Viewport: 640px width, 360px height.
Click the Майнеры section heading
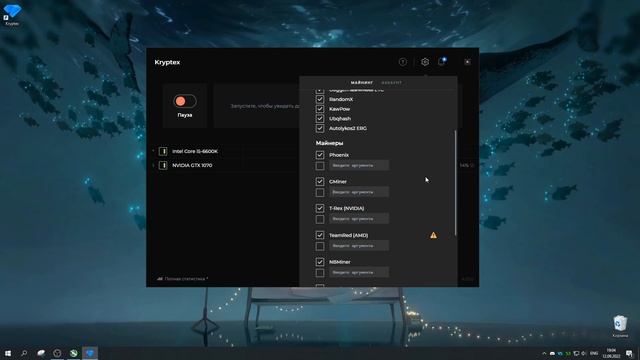[329, 143]
